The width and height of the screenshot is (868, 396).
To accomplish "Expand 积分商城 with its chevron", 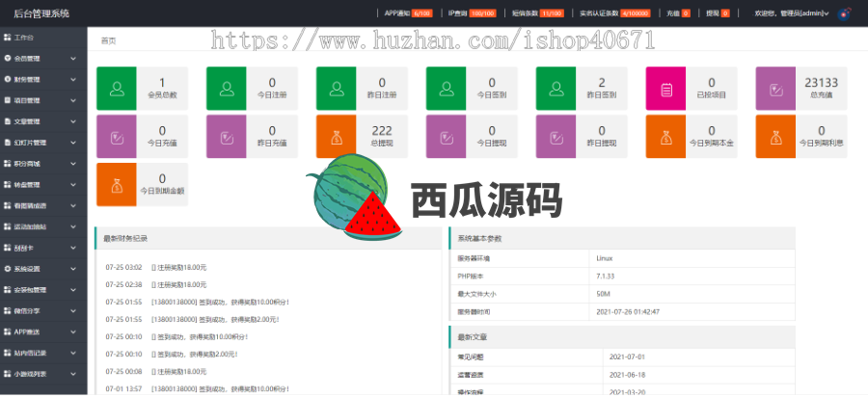I will pyautogui.click(x=73, y=163).
